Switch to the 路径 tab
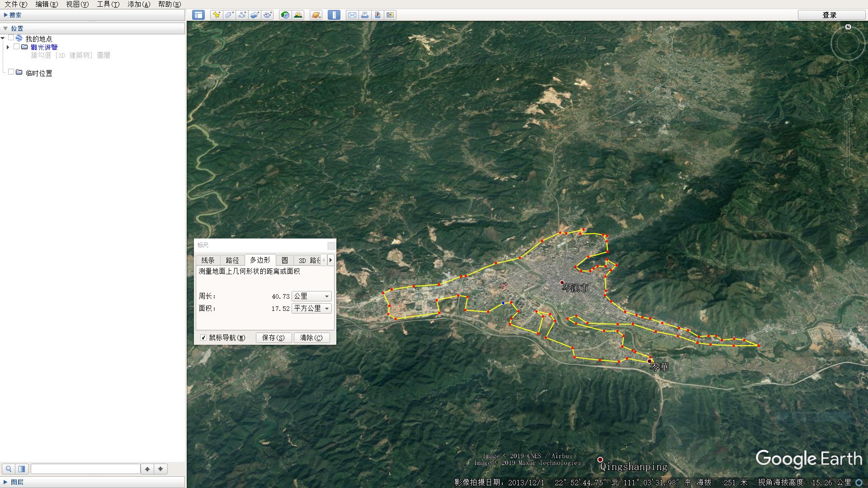868x488 pixels. 232,260
